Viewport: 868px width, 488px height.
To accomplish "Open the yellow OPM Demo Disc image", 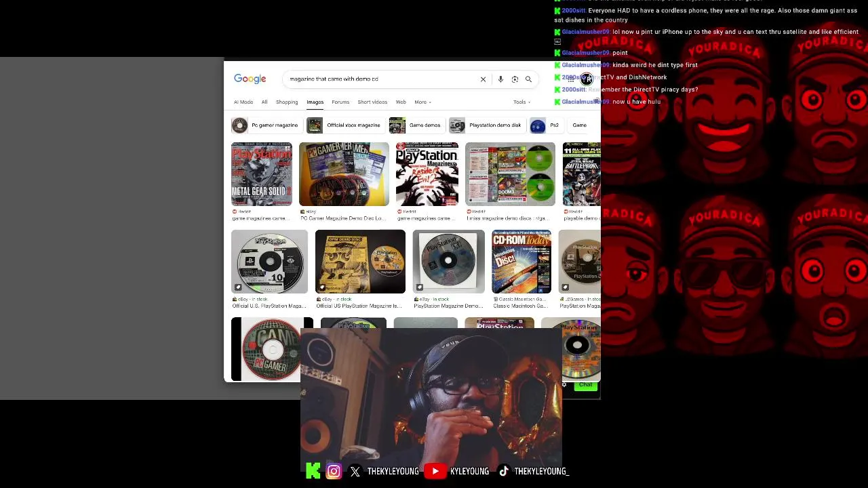I will coord(360,262).
